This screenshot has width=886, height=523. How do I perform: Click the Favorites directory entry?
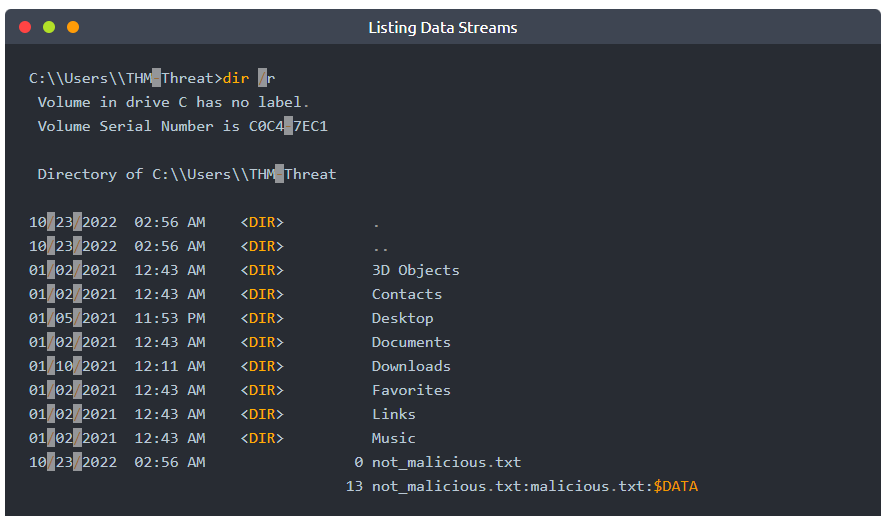(411, 390)
